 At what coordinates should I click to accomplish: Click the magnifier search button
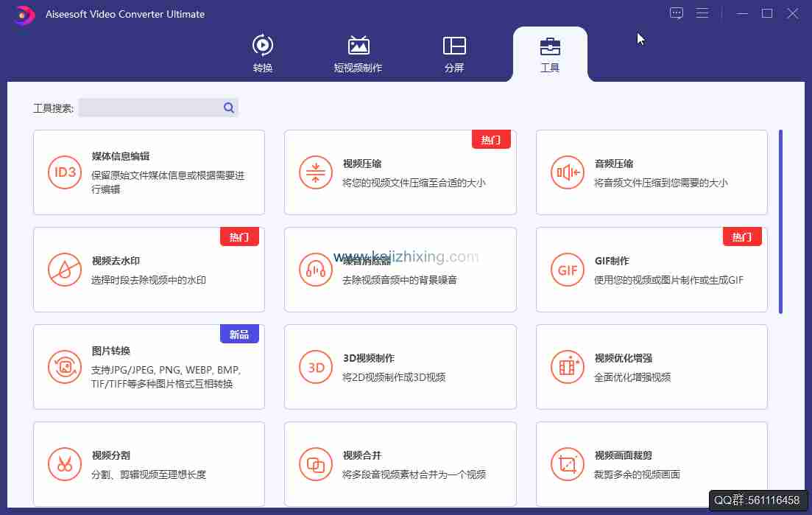click(x=229, y=108)
